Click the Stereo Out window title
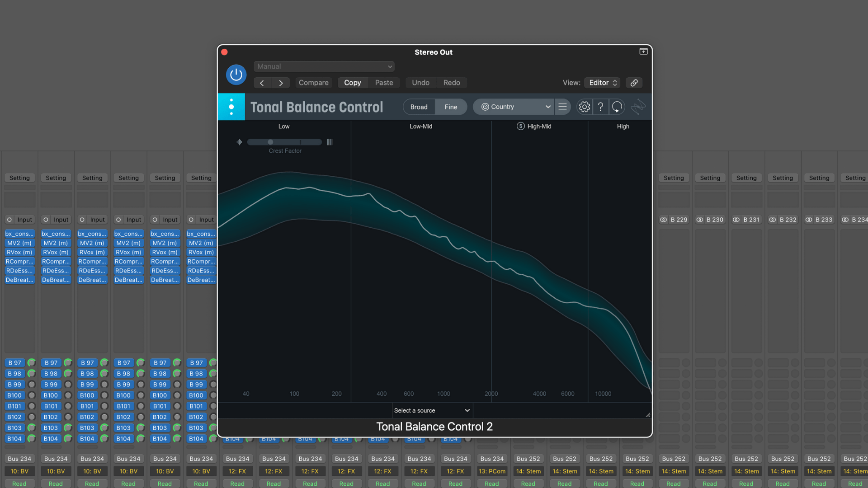Screen dimensions: 868x488 click(x=434, y=52)
